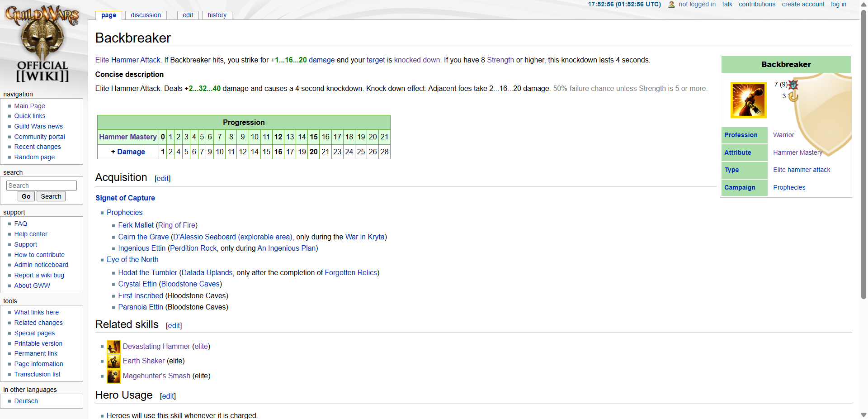Open the history tab

point(217,15)
